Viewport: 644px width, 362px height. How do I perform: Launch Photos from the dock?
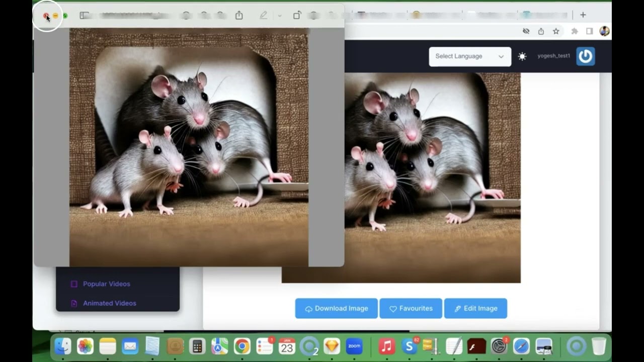pos(85,346)
